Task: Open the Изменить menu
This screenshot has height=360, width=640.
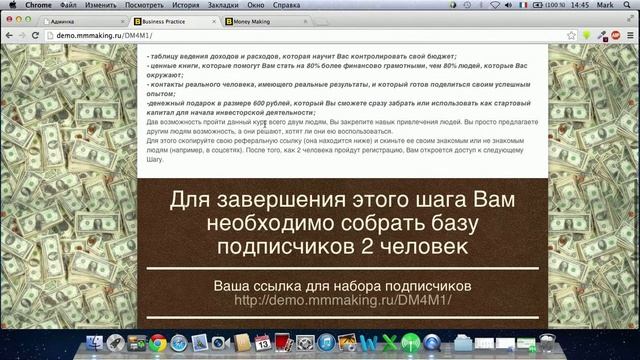Action: [x=100, y=5]
